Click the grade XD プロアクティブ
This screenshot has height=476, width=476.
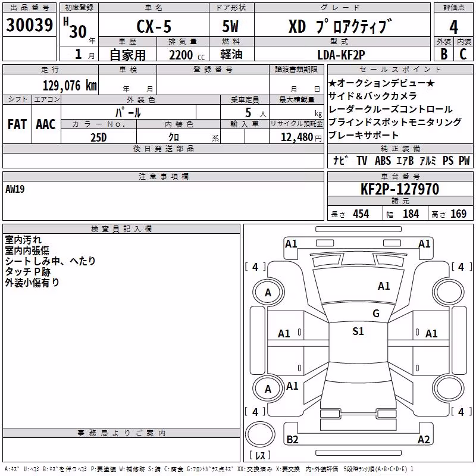coord(340,26)
